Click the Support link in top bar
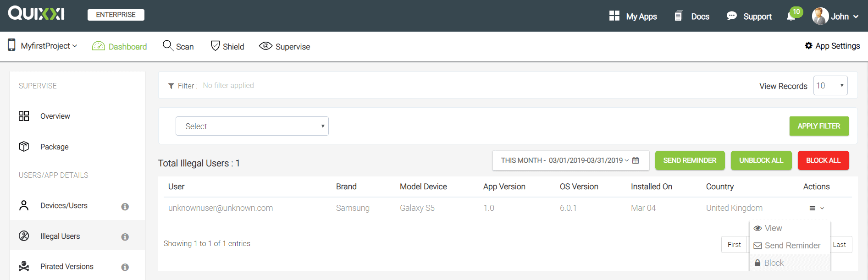This screenshot has width=868, height=280. click(757, 16)
